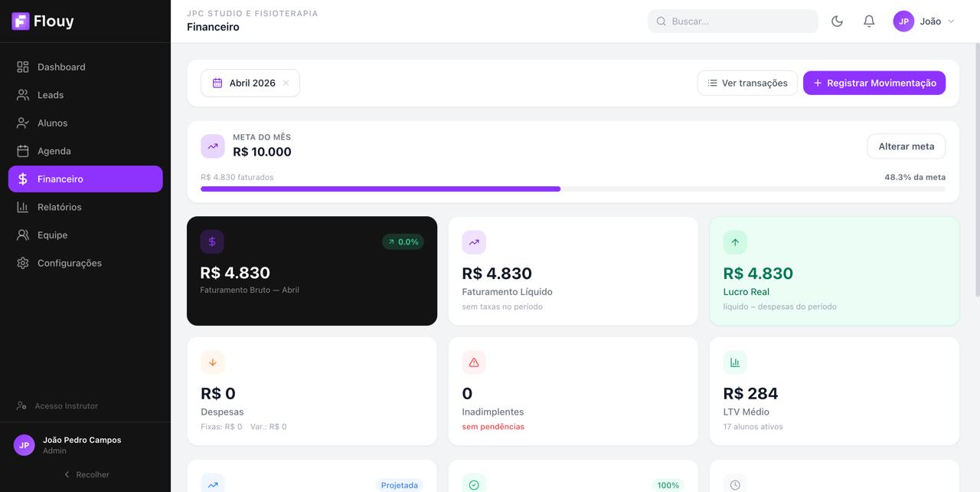Open Dashboard in the sidebar menu
The image size is (980, 492).
[x=86, y=67]
